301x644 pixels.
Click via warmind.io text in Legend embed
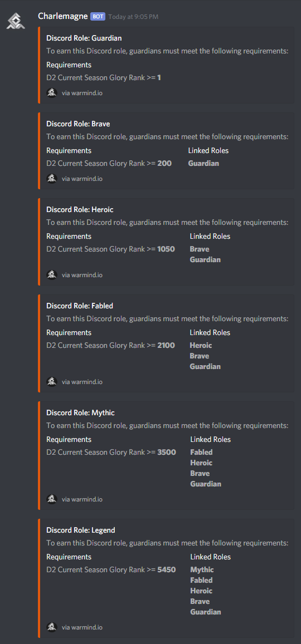pyautogui.click(x=82, y=627)
